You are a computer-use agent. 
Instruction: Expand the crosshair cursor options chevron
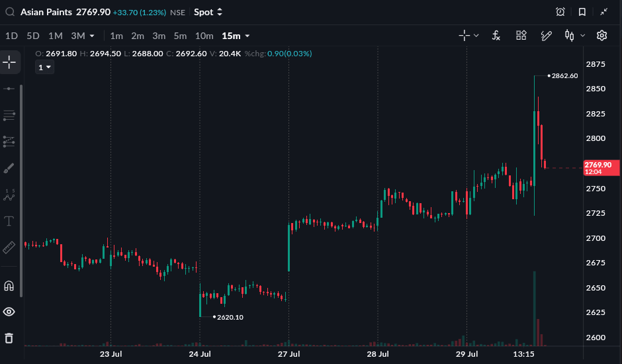[x=476, y=36]
